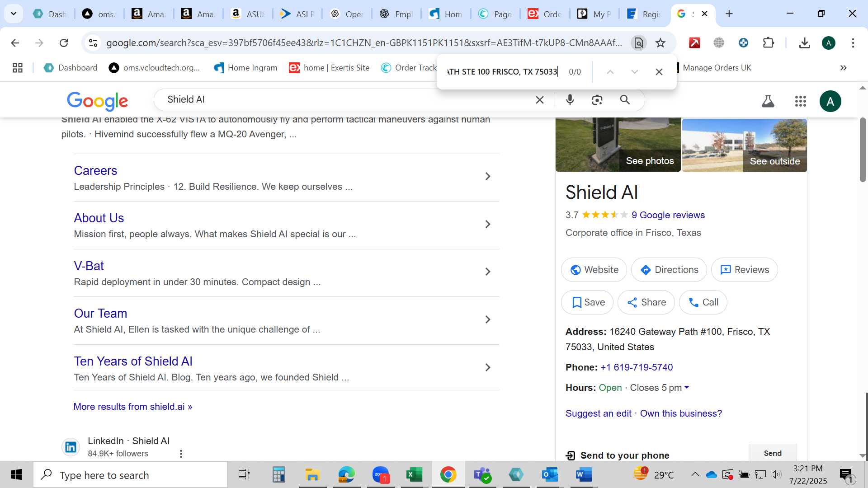Open Excel from the taskbar
Image resolution: width=868 pixels, height=488 pixels.
pyautogui.click(x=414, y=475)
